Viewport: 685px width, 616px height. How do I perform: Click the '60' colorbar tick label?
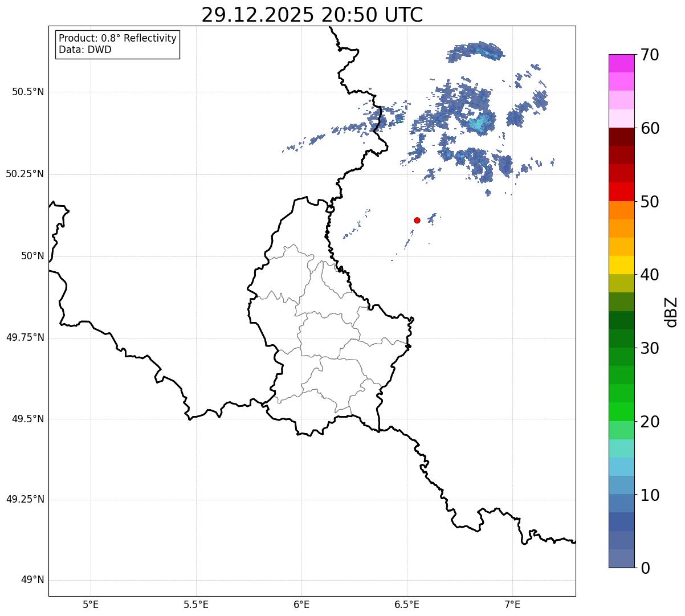point(650,128)
